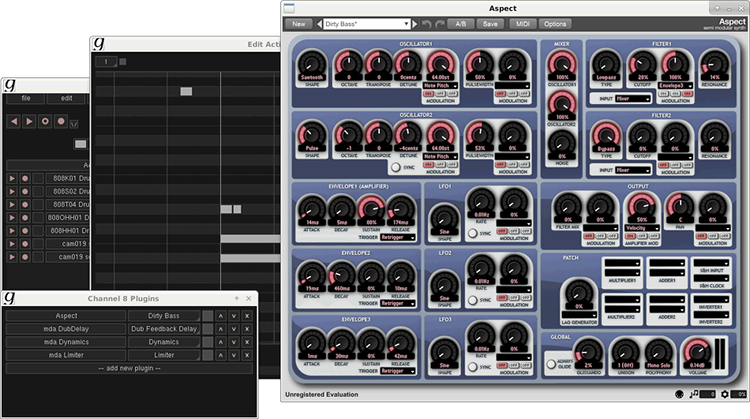750x419 pixels.
Task: Select the previous preset arrow in Aspect
Action: point(319,24)
